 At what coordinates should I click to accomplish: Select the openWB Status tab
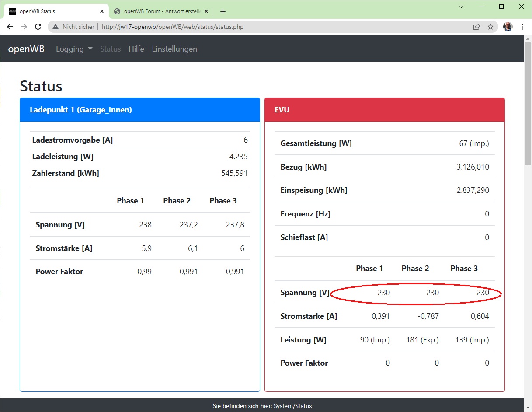(52, 11)
